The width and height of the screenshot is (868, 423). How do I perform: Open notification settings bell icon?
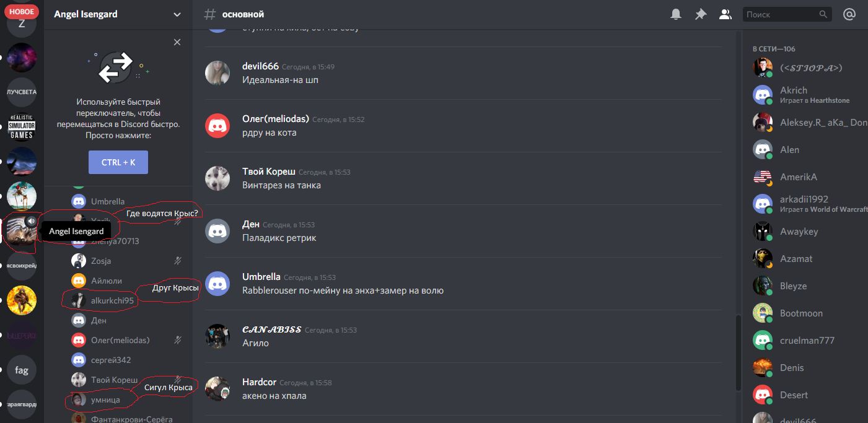[x=676, y=14]
